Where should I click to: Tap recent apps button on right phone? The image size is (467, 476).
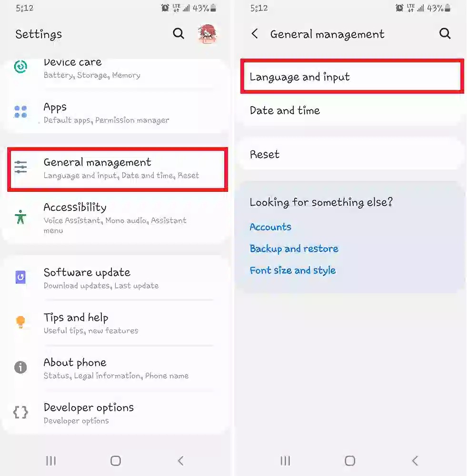pos(286,460)
